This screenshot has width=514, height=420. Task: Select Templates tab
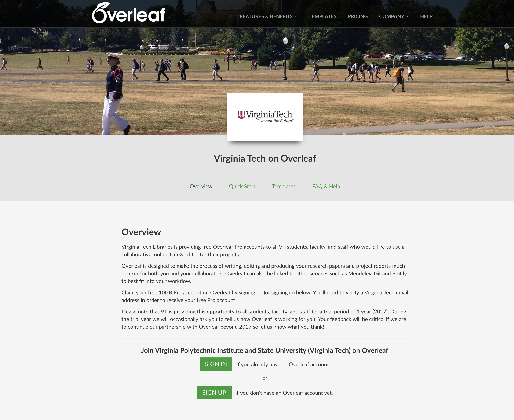pyautogui.click(x=284, y=186)
